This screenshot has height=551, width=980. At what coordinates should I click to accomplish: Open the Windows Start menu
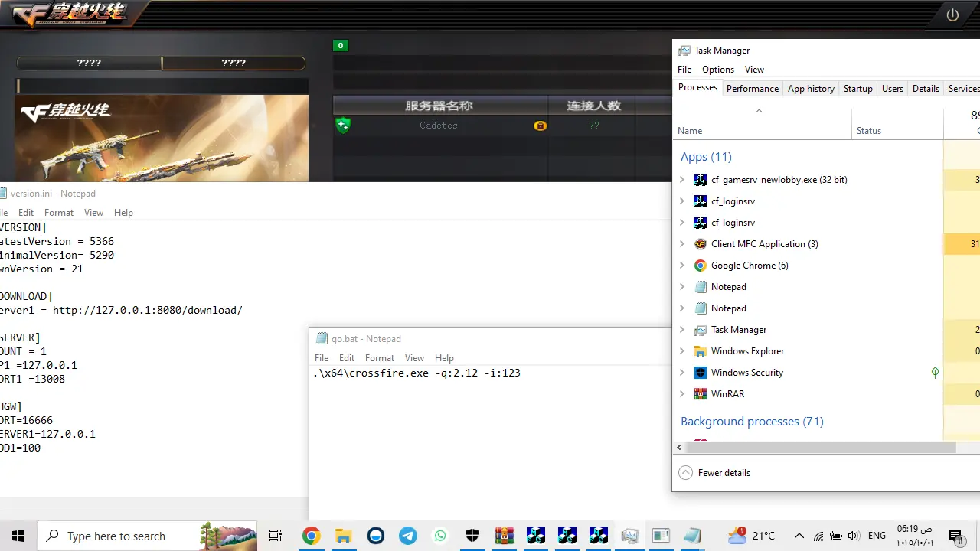pos(18,536)
